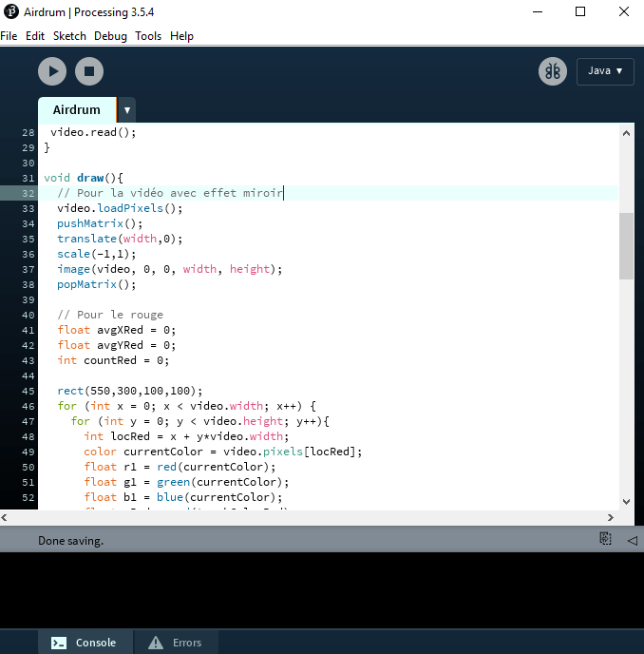Click the horizontal scrollbar left arrow
The image size is (644, 654).
pyautogui.click(x=4, y=518)
